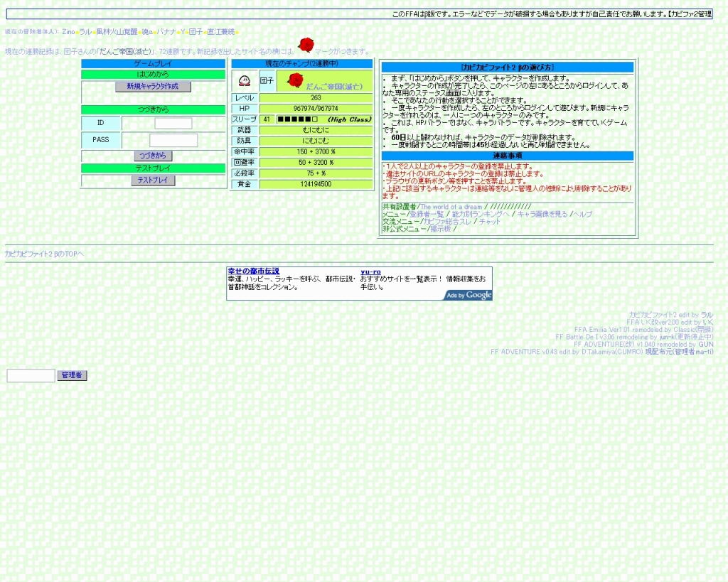Click the つづきから login button
Image resolution: width=728 pixels, height=582 pixels.
[x=153, y=156]
